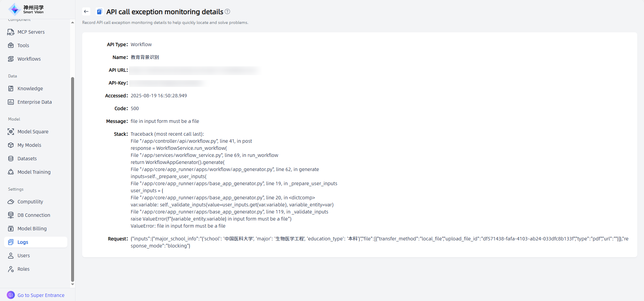The height and width of the screenshot is (301, 644).
Task: Open the Users settings page
Action: click(x=24, y=256)
